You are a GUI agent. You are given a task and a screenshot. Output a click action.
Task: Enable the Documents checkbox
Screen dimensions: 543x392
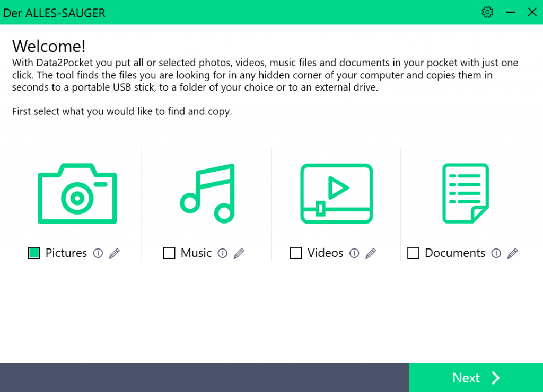tap(413, 253)
